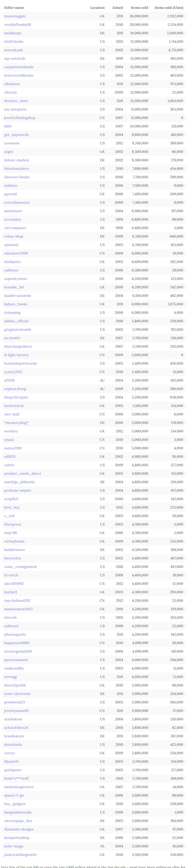Image resolution: width=188 pixels, height=868 pixels.
Task: Click the Items sold column header
Action: coord(139,8)
